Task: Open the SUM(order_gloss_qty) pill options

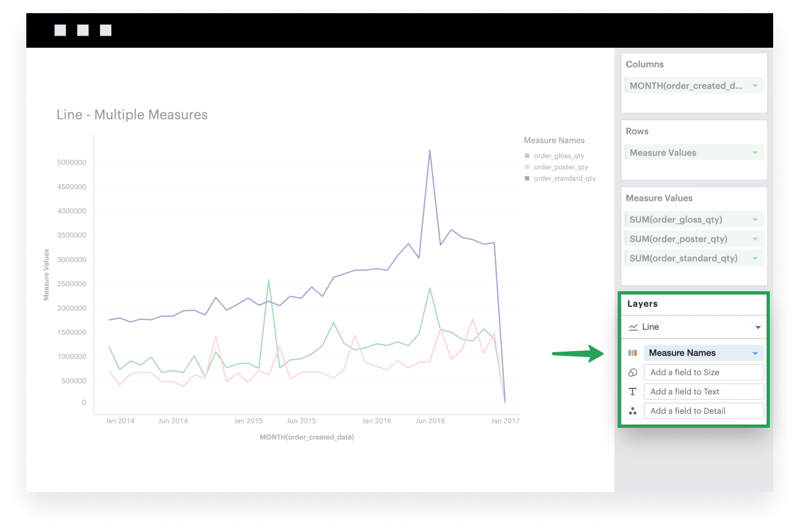Action: [x=755, y=219]
